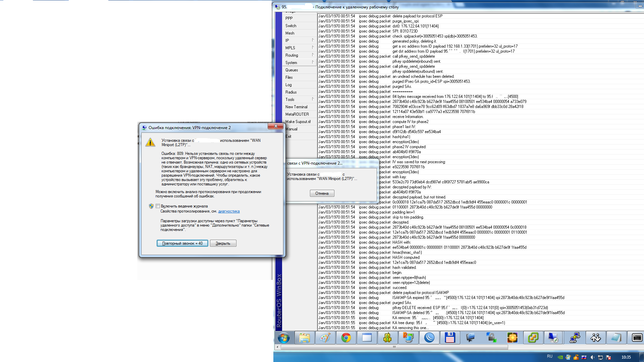Open the 'диагностика' link
The width and height of the screenshot is (644, 362).
[x=229, y=212]
